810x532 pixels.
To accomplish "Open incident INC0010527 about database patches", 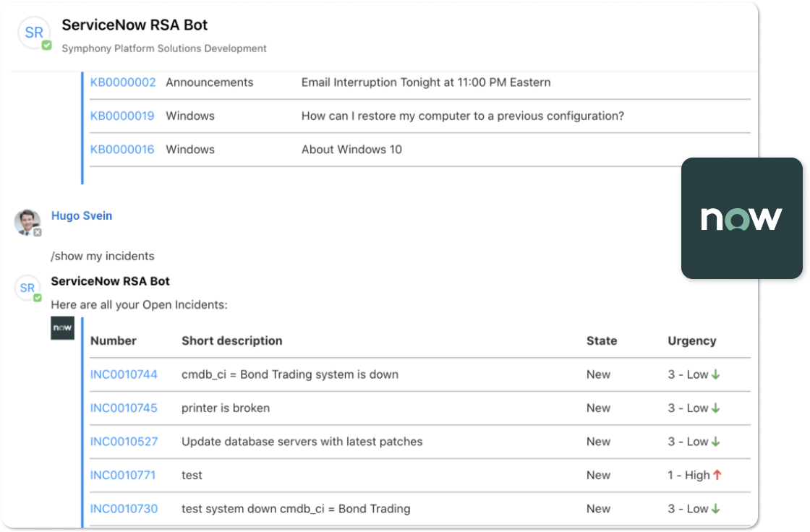I will coord(123,442).
